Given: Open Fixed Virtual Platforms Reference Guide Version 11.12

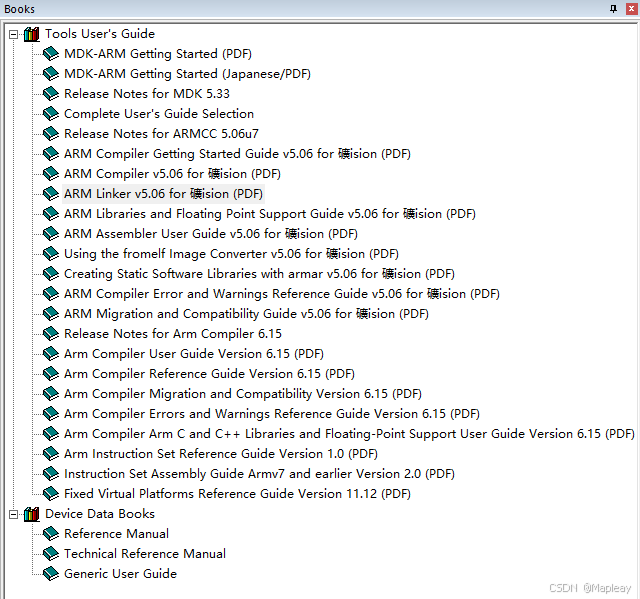Looking at the screenshot, I should coord(237,494).
